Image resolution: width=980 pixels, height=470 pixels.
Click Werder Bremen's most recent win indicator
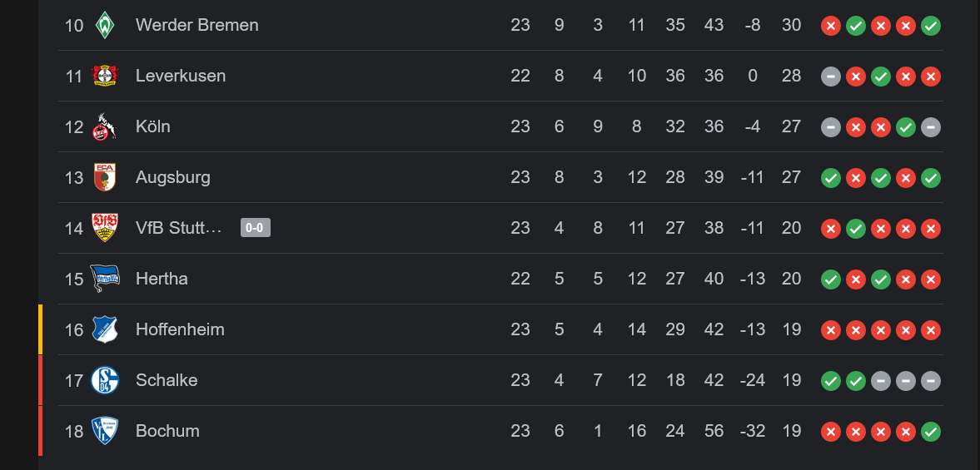(931, 27)
